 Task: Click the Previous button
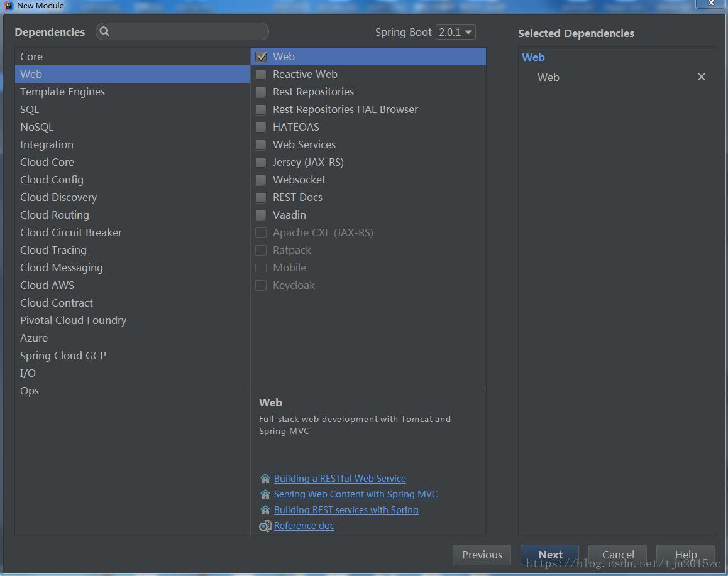coord(482,555)
